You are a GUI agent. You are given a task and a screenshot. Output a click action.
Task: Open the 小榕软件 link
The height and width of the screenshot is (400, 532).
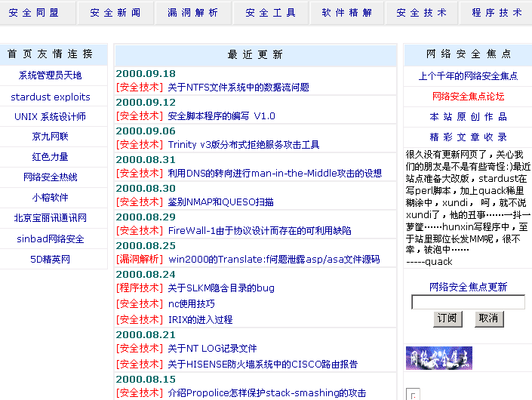coord(51,198)
